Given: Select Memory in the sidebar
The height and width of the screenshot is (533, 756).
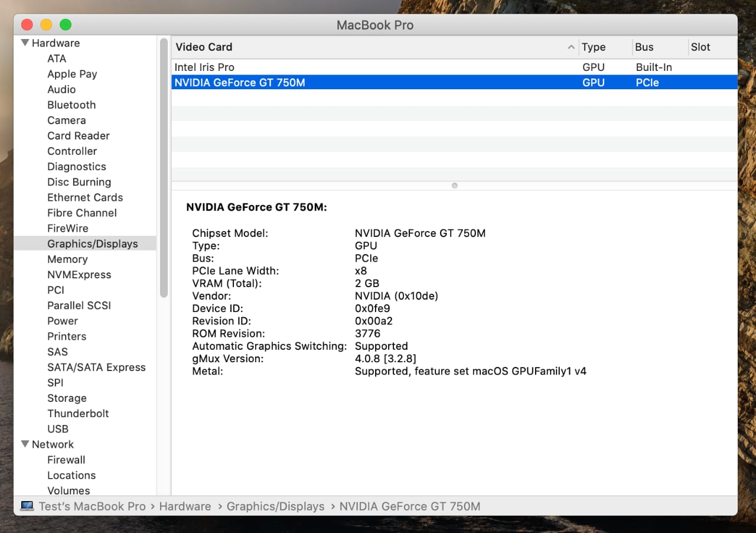Looking at the screenshot, I should pyautogui.click(x=67, y=259).
